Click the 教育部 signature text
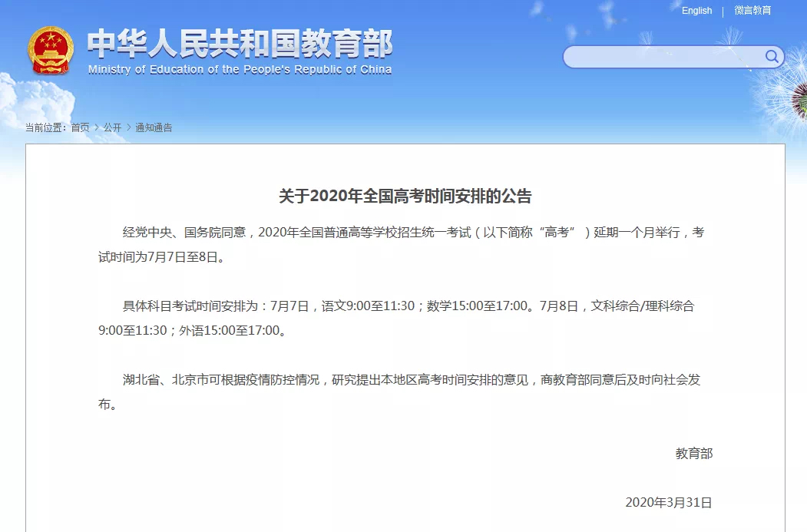This screenshot has height=532, width=807. 693,454
